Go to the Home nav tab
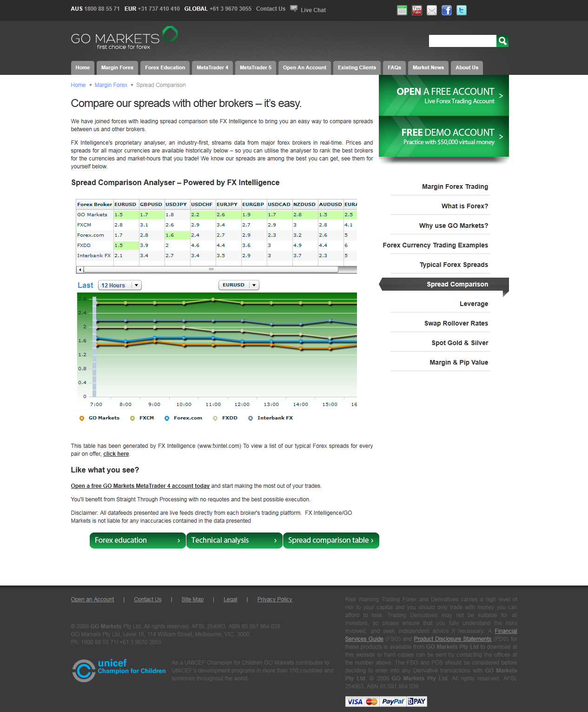Screen dimensions: 588x712 point(83,67)
